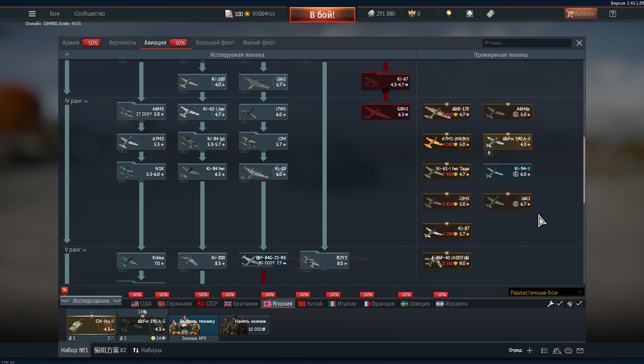644x364 pixels.
Task: Open the chat bubble icon
Action: pyautogui.click(x=568, y=351)
